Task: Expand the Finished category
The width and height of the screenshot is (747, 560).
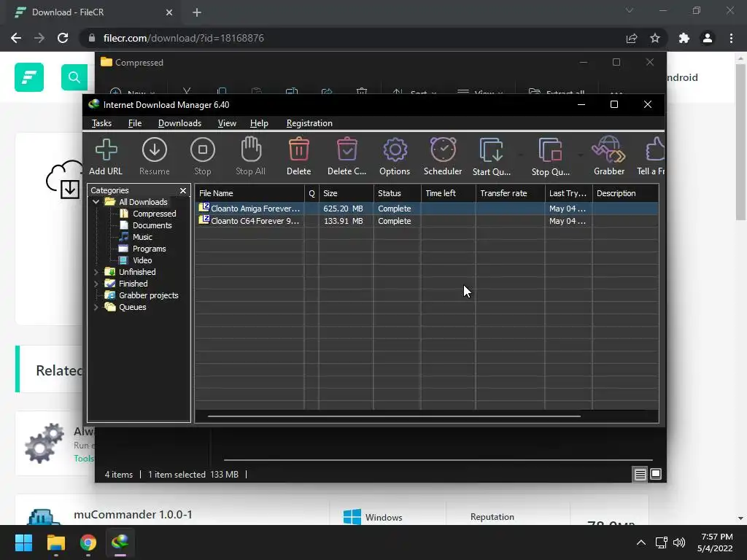Action: click(x=96, y=284)
